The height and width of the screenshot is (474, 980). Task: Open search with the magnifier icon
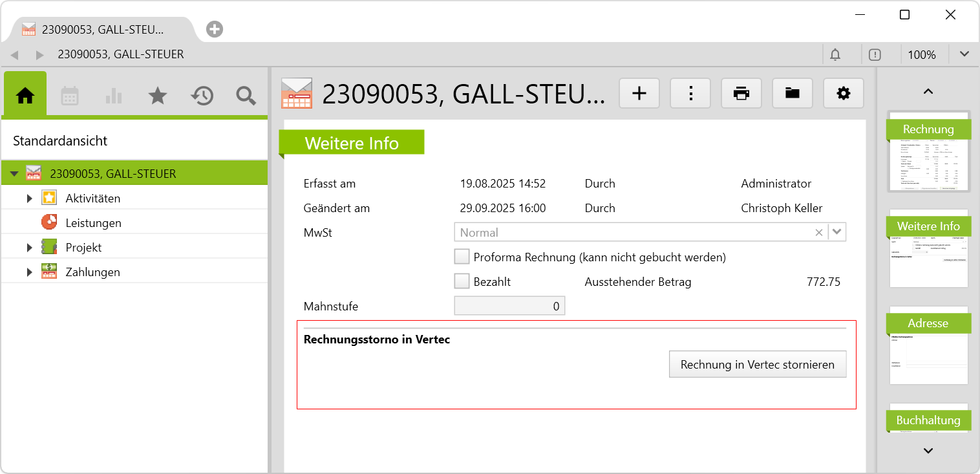click(246, 96)
